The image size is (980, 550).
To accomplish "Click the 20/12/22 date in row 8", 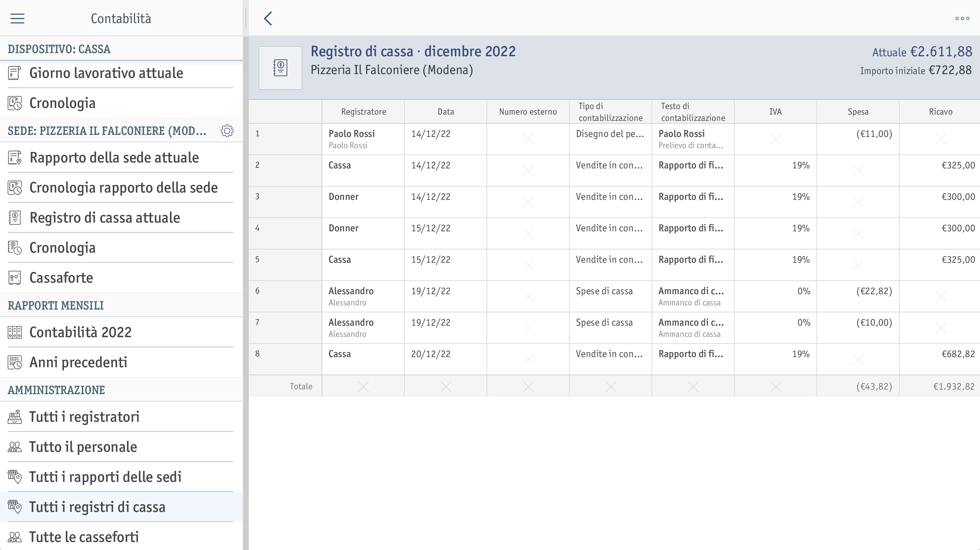I will (431, 354).
